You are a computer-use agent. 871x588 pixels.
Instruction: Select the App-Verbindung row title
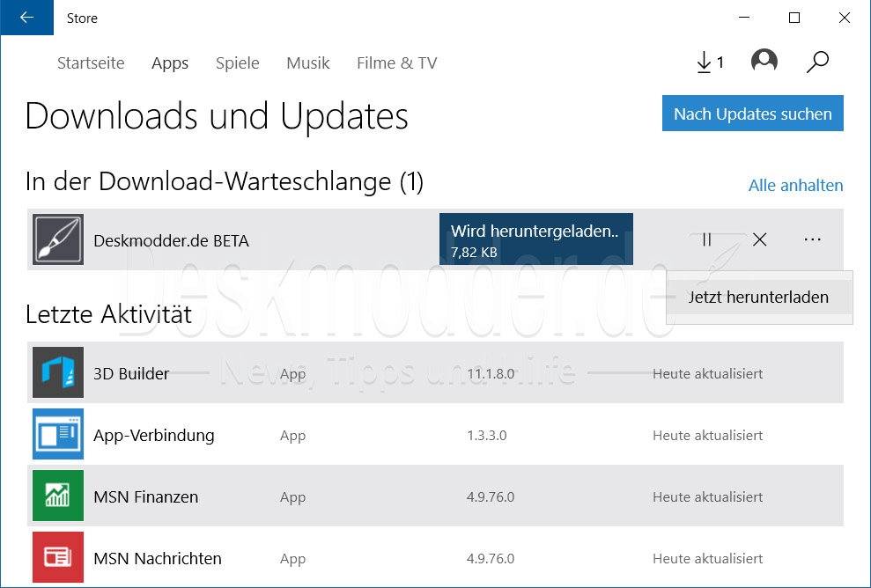coord(154,436)
